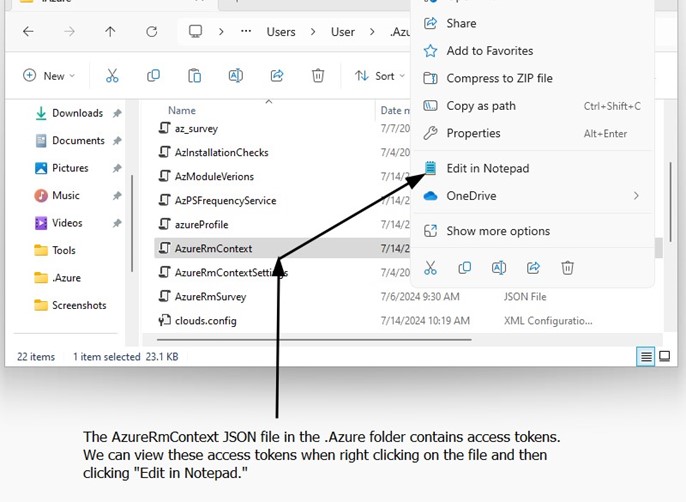Switch to details view in status bar
The width and height of the screenshot is (686, 502).
pyautogui.click(x=647, y=356)
